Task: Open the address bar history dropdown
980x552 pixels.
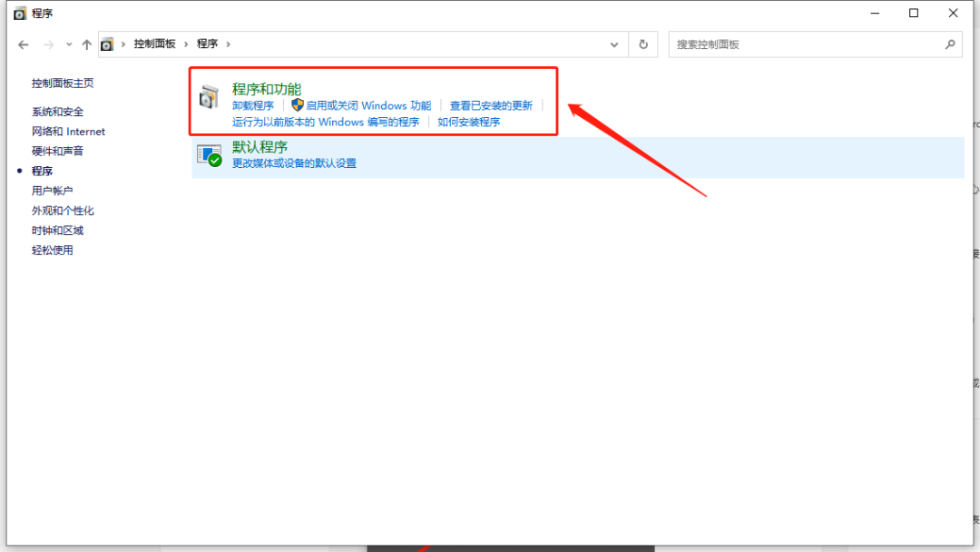Action: click(x=614, y=44)
